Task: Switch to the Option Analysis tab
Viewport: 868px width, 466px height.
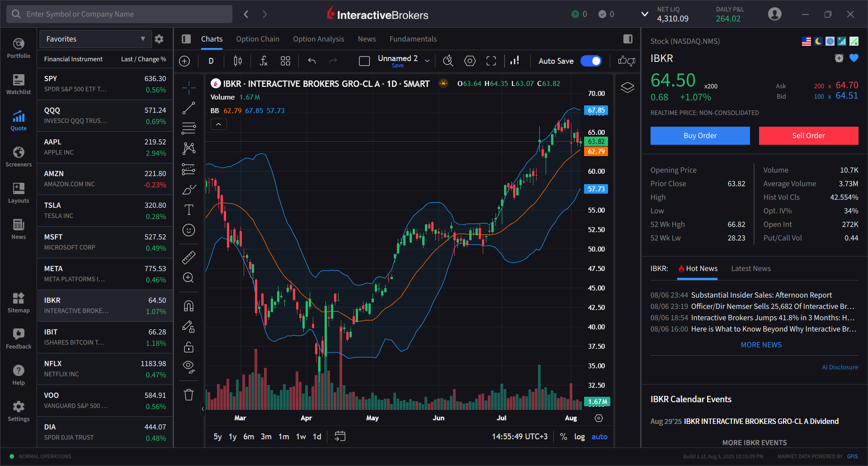Action: (319, 39)
